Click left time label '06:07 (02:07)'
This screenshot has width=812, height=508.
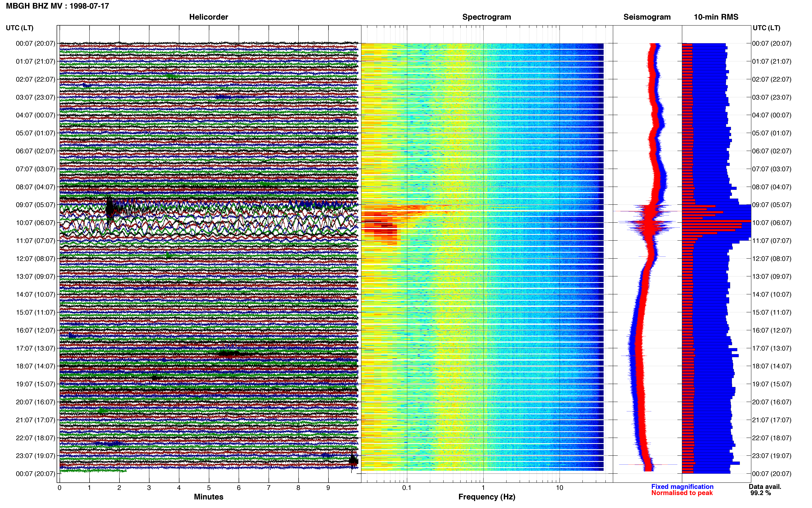pyautogui.click(x=35, y=151)
